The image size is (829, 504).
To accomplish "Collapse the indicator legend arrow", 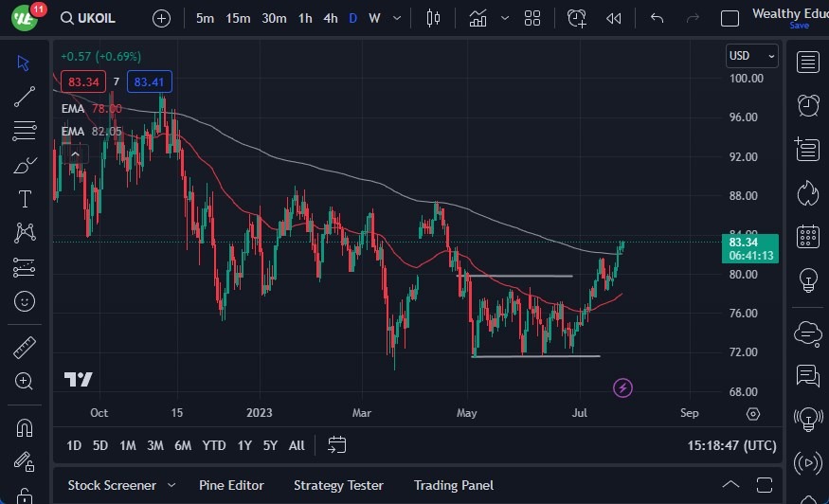I will (71, 153).
